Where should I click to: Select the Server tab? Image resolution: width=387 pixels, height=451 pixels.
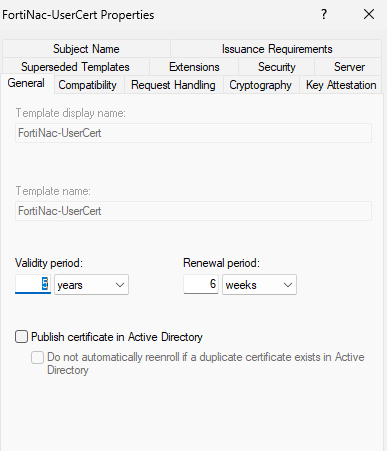point(349,67)
